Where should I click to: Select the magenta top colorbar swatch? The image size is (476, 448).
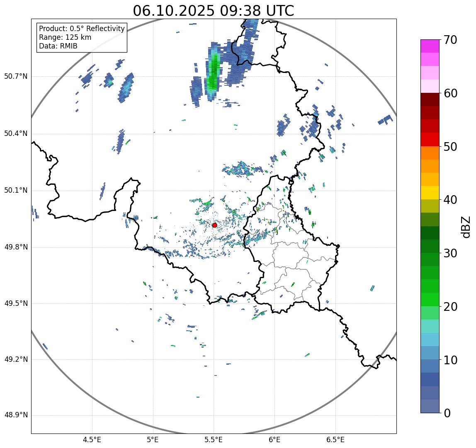coord(430,46)
